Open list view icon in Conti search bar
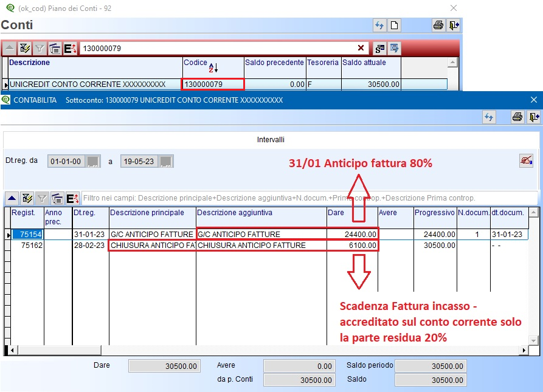 coord(55,49)
